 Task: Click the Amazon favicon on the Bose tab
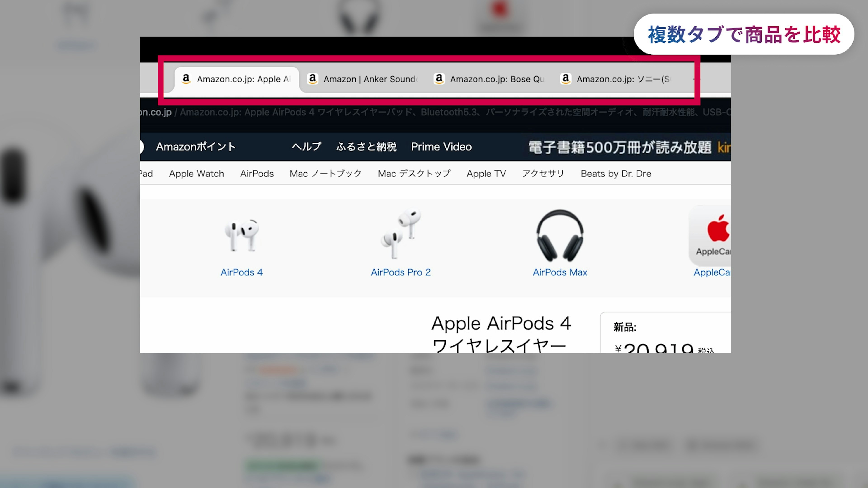click(x=439, y=79)
